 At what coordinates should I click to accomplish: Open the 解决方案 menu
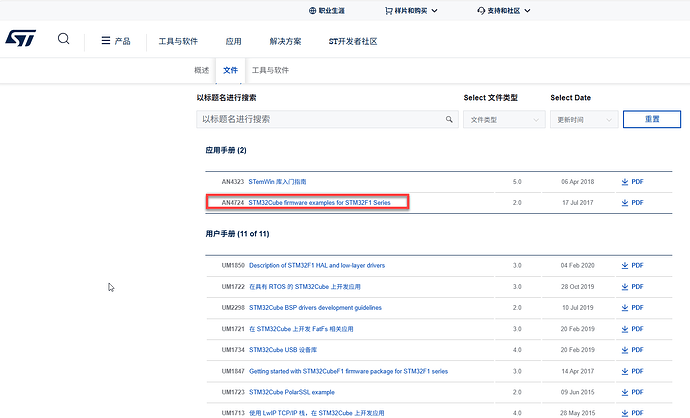tap(285, 41)
